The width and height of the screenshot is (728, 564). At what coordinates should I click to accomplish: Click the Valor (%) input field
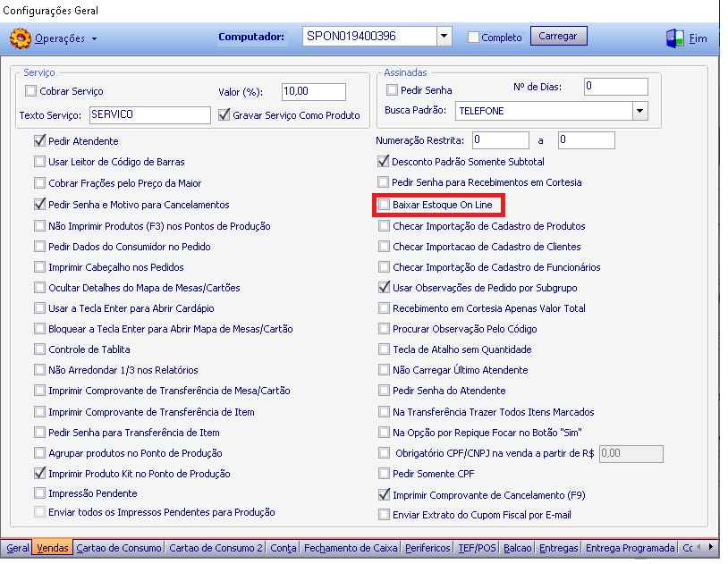pos(314,91)
